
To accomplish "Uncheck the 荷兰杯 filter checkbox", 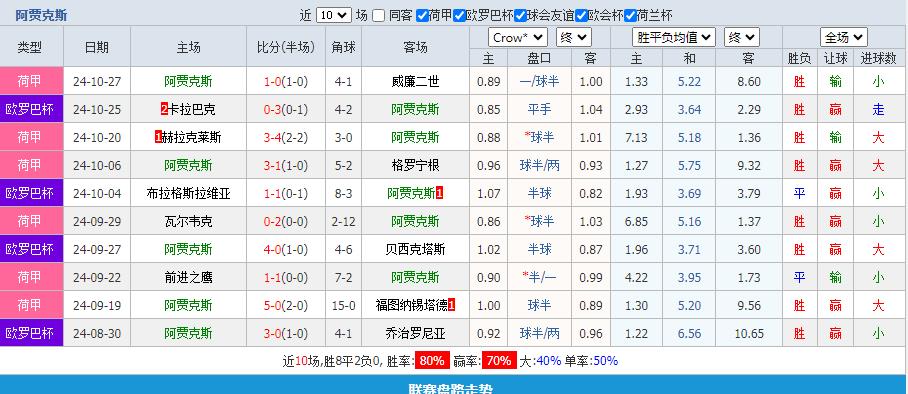I will (x=630, y=16).
